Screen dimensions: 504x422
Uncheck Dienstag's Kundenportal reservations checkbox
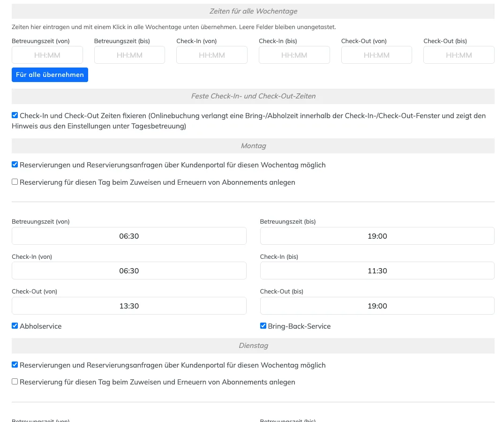click(15, 364)
